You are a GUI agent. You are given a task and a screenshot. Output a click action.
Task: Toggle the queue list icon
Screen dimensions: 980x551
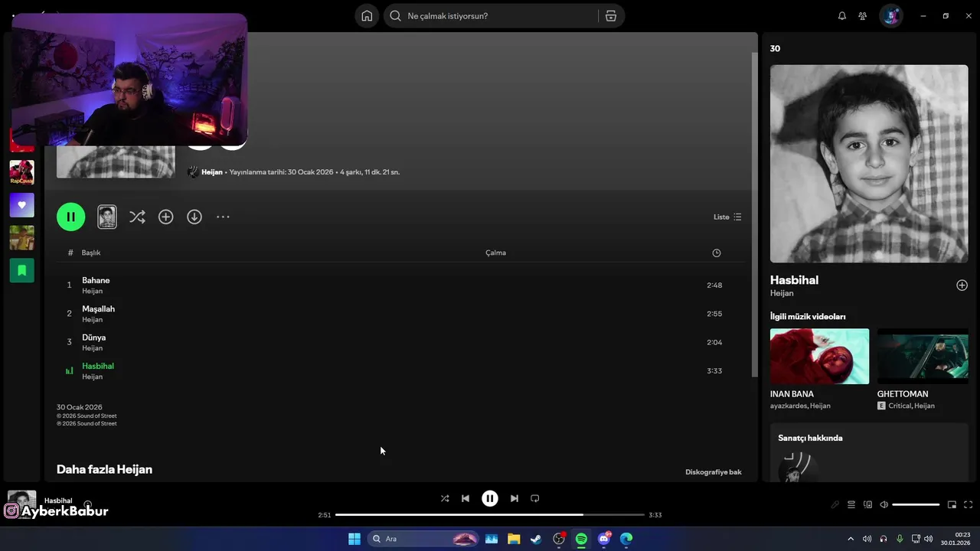point(851,504)
